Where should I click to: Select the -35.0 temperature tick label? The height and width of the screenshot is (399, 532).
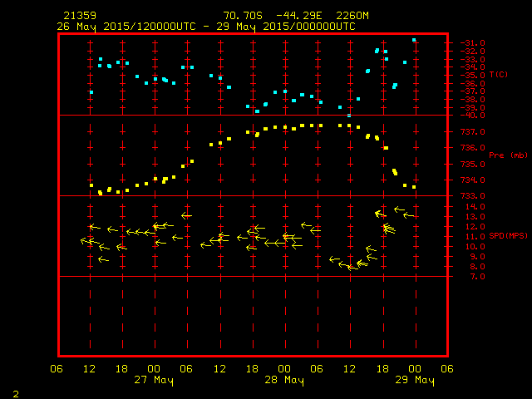[473, 76]
